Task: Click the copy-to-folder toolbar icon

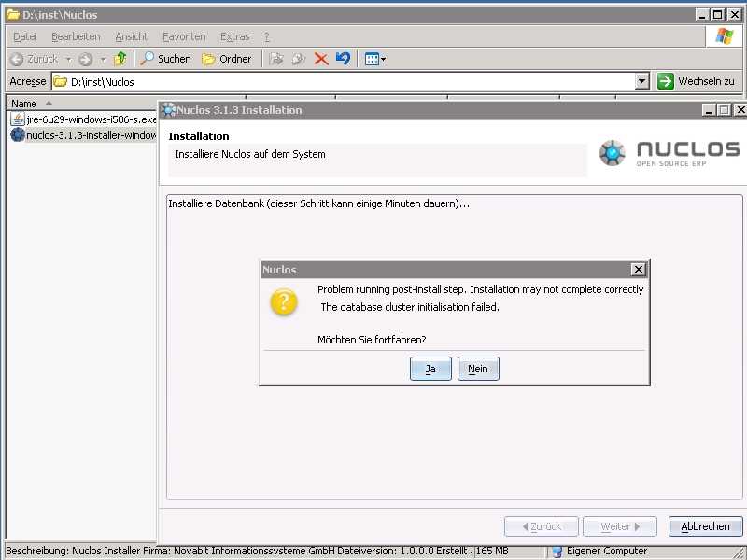Action: (x=299, y=59)
